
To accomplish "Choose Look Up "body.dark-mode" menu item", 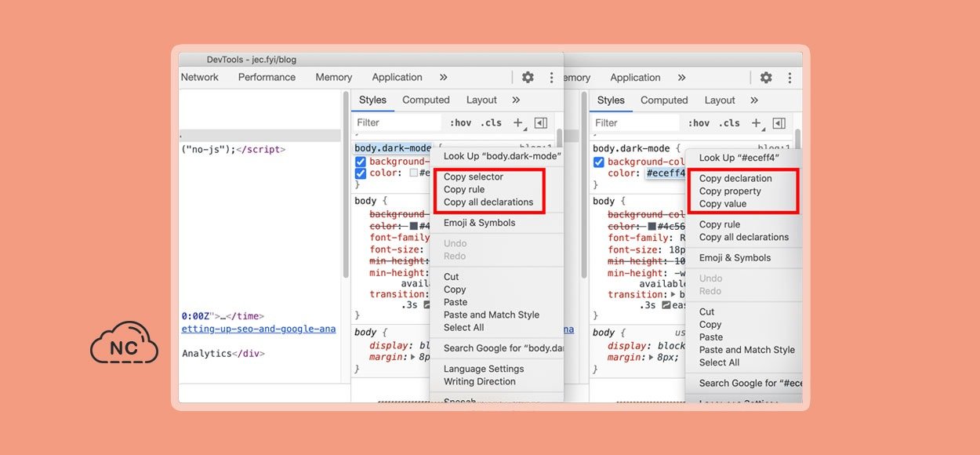I will (503, 156).
